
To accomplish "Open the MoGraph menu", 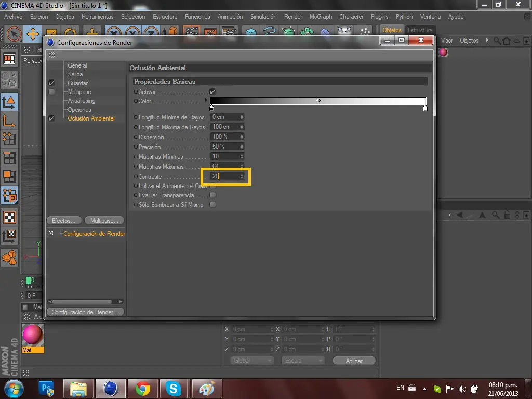I will (x=321, y=17).
